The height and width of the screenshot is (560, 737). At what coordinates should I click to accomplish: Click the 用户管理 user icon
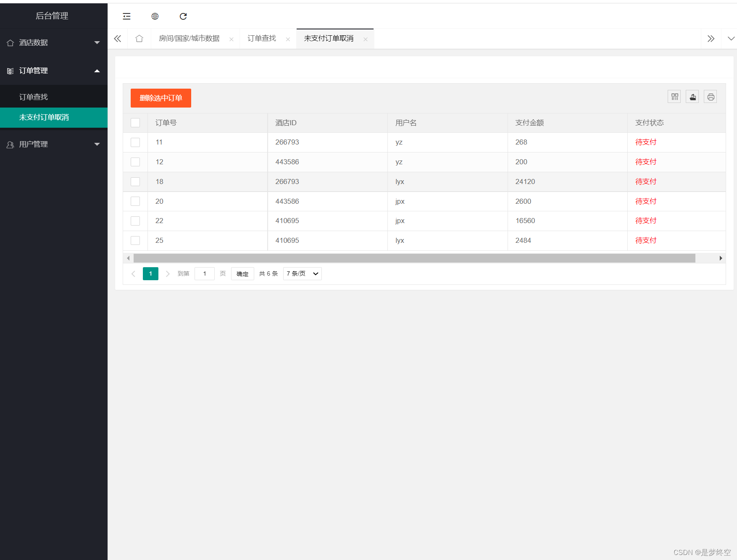(11, 145)
